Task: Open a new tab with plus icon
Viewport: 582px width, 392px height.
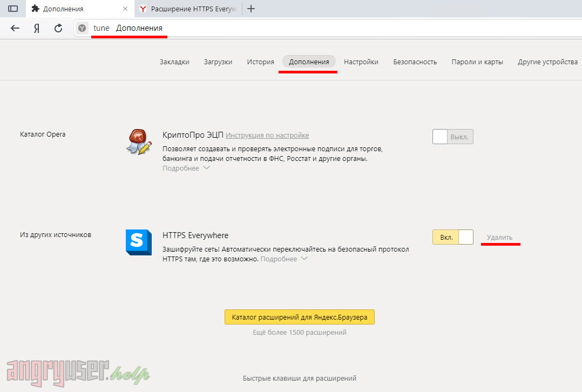Action: tap(251, 9)
